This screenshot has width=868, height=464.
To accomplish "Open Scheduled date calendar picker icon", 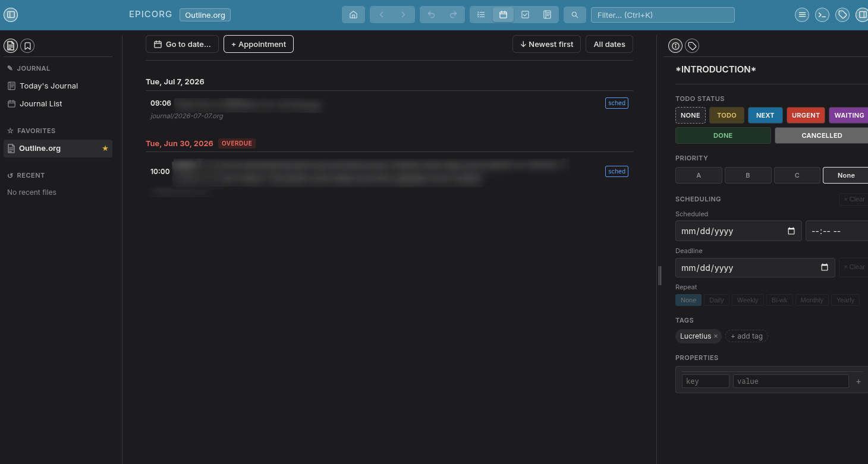I will (x=791, y=231).
